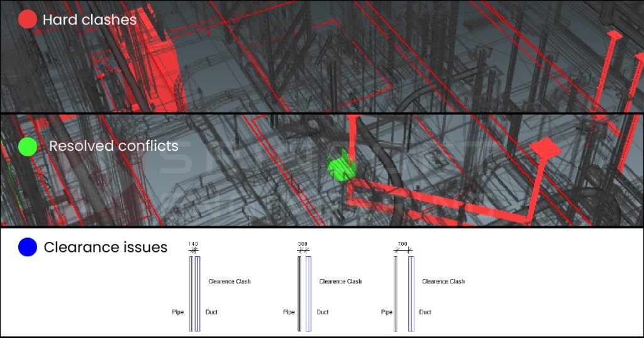644x338 pixels.
Task: Click the "Duct" label in the 140 diagram
Action: tap(211, 312)
